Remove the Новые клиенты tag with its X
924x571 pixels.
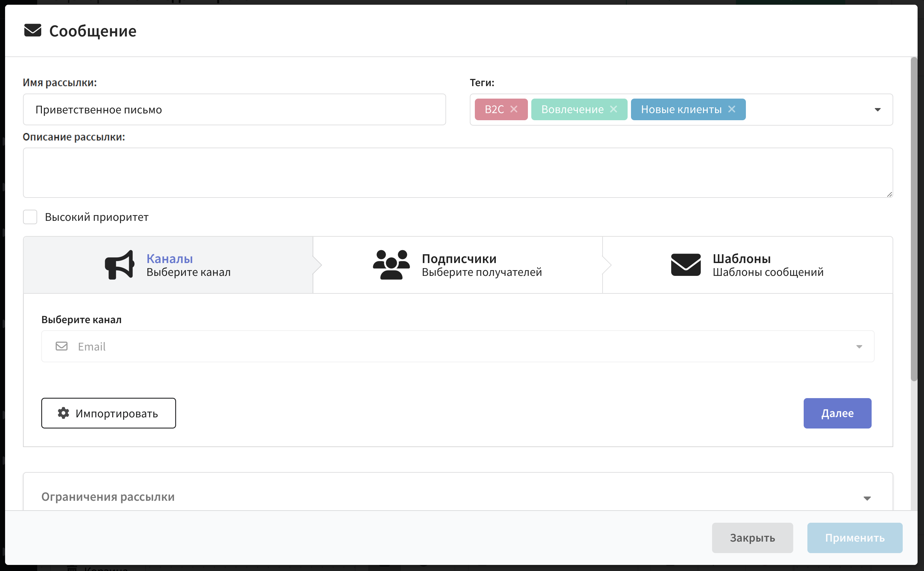click(732, 109)
